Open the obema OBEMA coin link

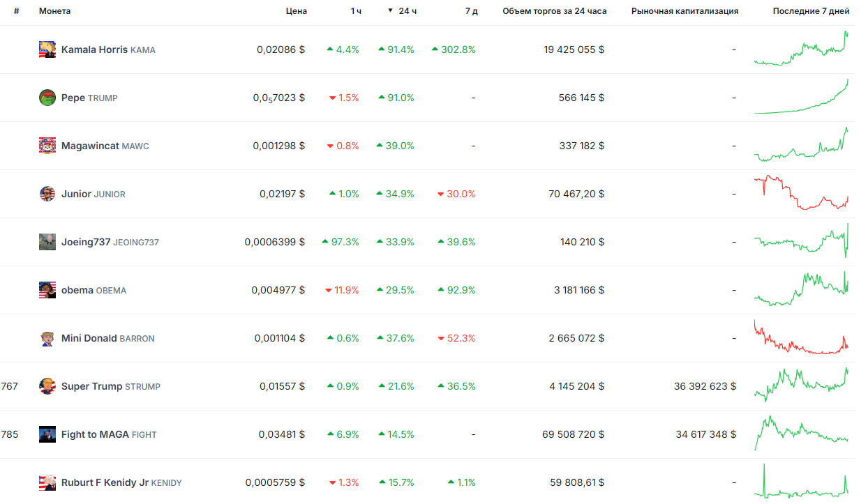(x=94, y=290)
